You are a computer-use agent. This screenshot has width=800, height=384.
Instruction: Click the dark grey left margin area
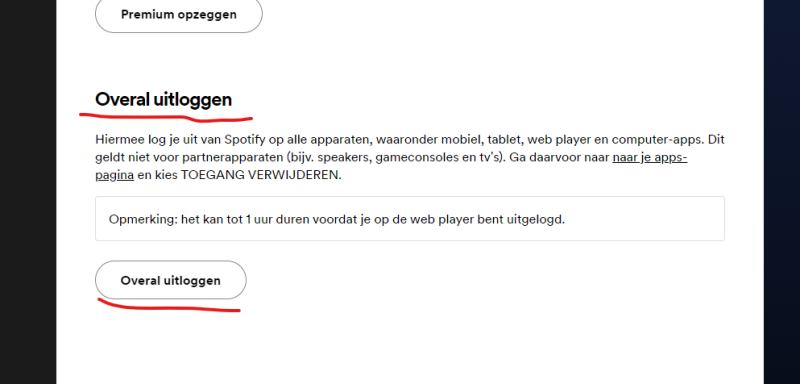click(28, 192)
